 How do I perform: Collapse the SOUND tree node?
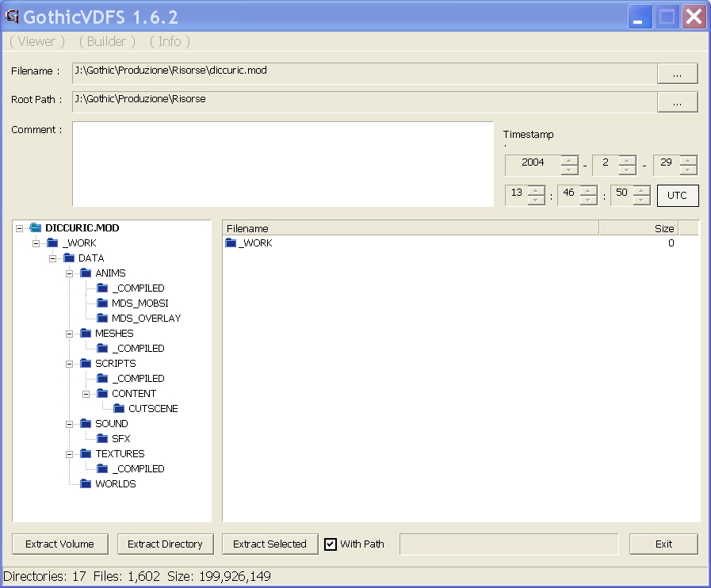(x=70, y=424)
